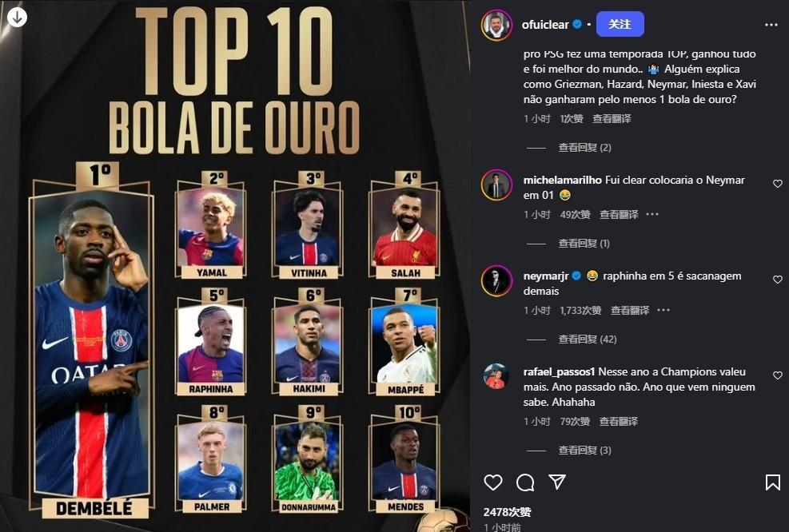Open the comment bubble icon

(x=525, y=482)
